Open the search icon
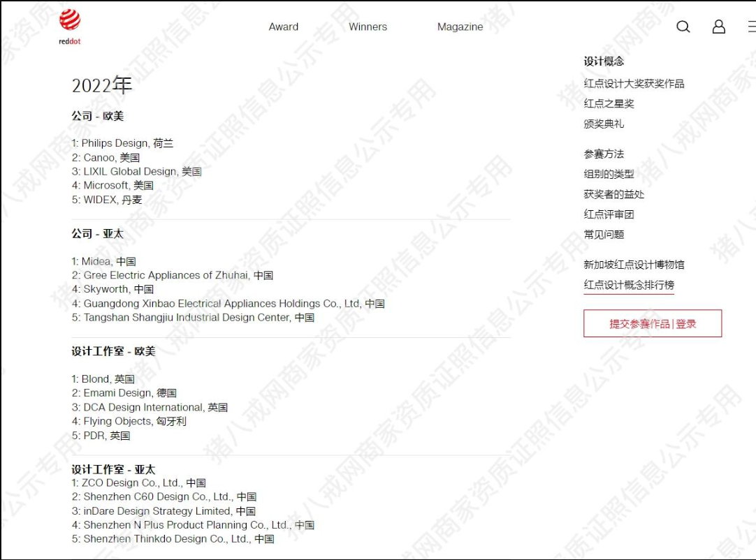 click(683, 27)
